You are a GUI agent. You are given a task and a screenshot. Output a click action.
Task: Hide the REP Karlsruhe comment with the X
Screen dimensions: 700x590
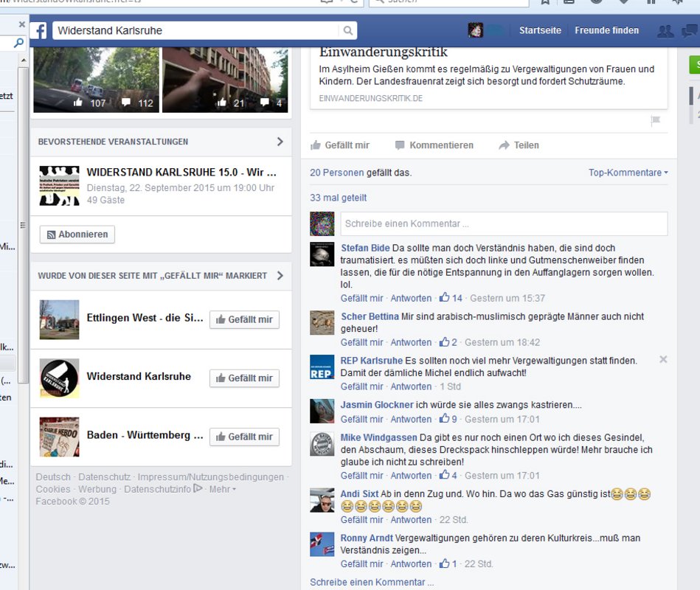[x=663, y=359]
